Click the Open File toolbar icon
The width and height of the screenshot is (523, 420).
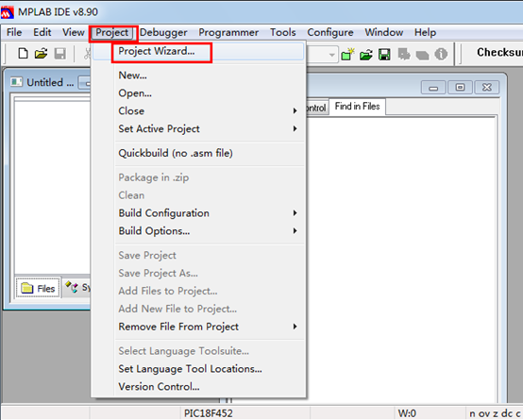click(x=41, y=54)
